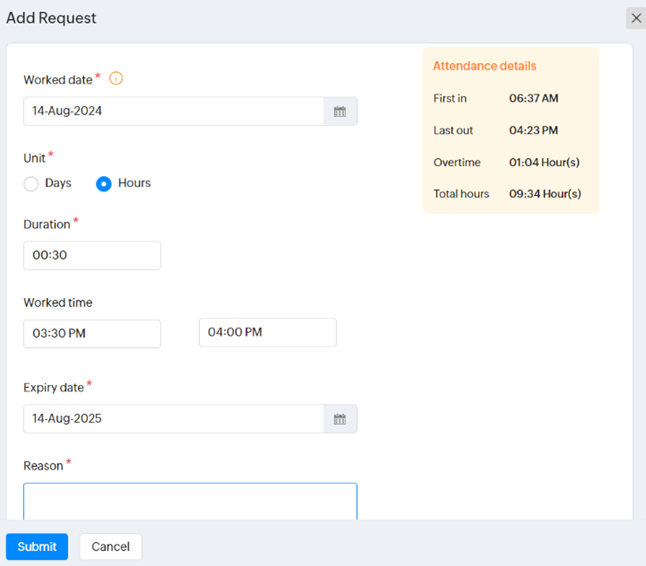The image size is (646, 566).
Task: Click the Expiry date field 14-Aug-2025
Action: (x=173, y=419)
